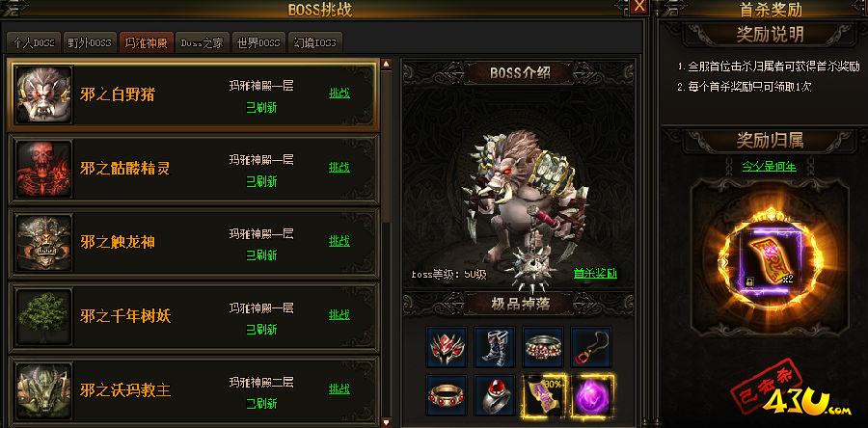Click the boss list scrollbar down arrow
Screen dimensions: 868x428
pyautogui.click(x=386, y=422)
